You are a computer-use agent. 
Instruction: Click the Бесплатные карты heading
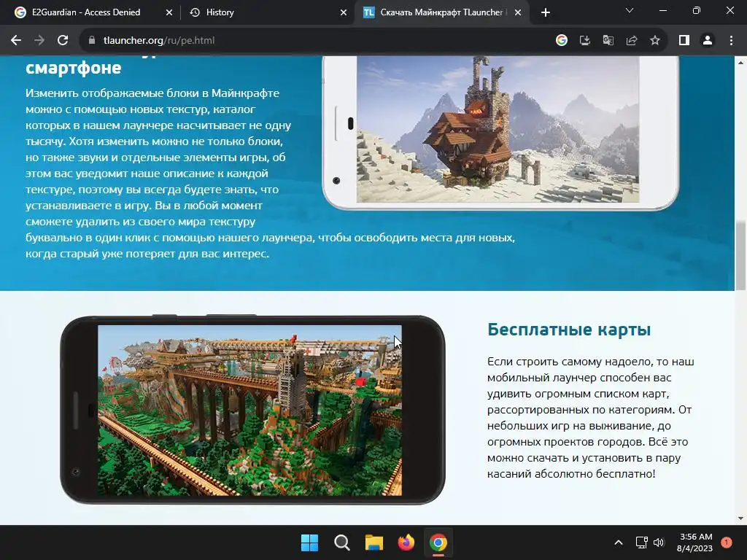[569, 330]
